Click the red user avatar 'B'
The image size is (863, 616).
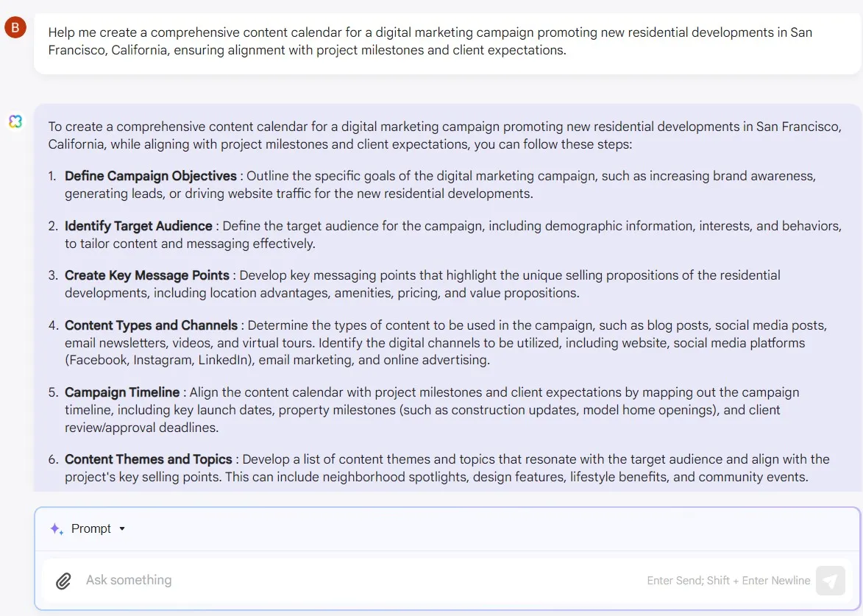[15, 28]
